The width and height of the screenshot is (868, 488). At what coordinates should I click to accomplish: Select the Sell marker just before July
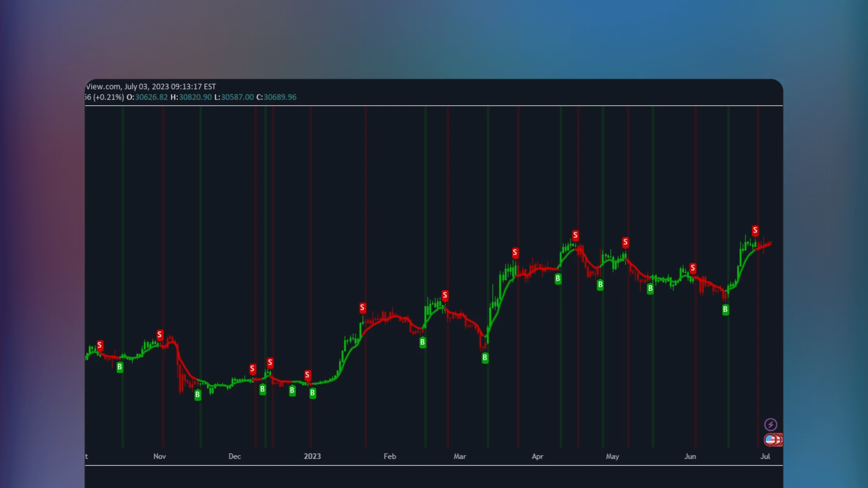(755, 231)
